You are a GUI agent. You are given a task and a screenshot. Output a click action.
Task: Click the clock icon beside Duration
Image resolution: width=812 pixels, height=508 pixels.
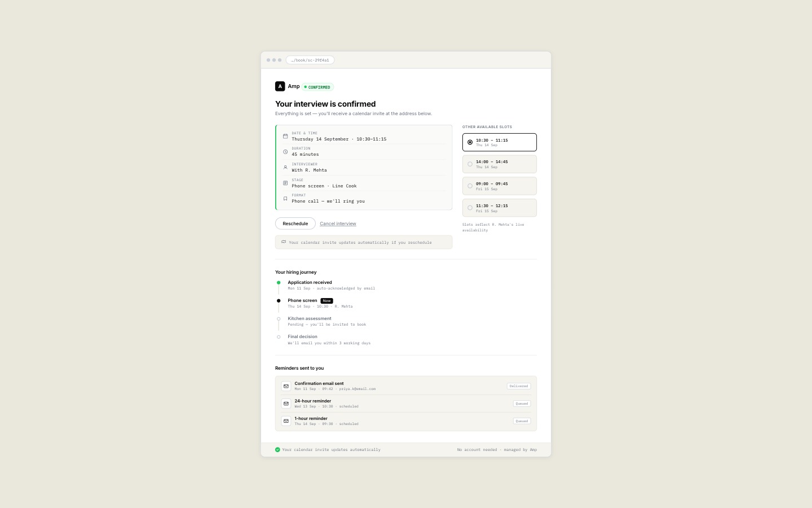285,152
